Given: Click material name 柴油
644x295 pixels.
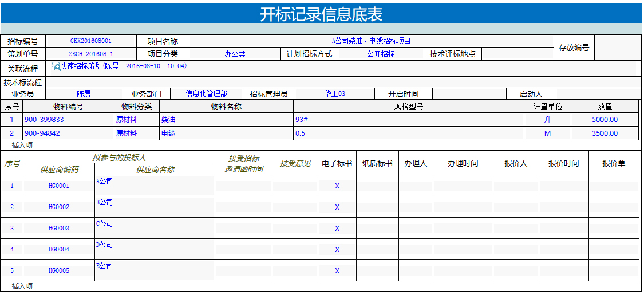Looking at the screenshot, I should (x=168, y=120).
